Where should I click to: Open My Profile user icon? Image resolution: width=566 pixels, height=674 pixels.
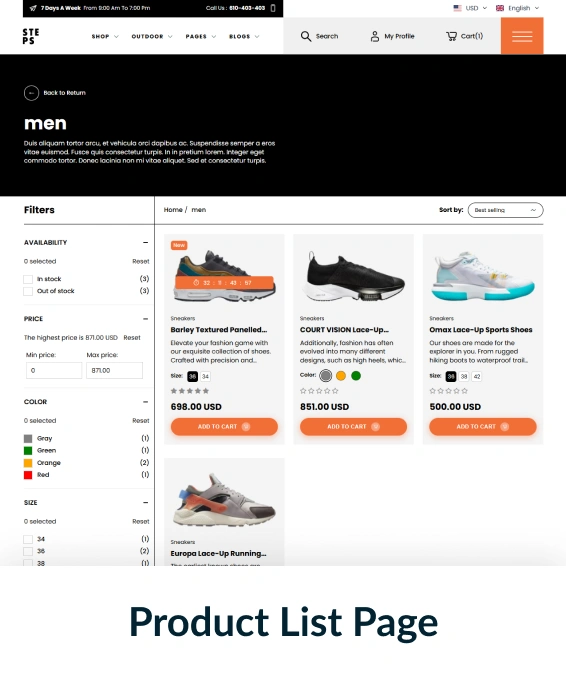point(375,36)
